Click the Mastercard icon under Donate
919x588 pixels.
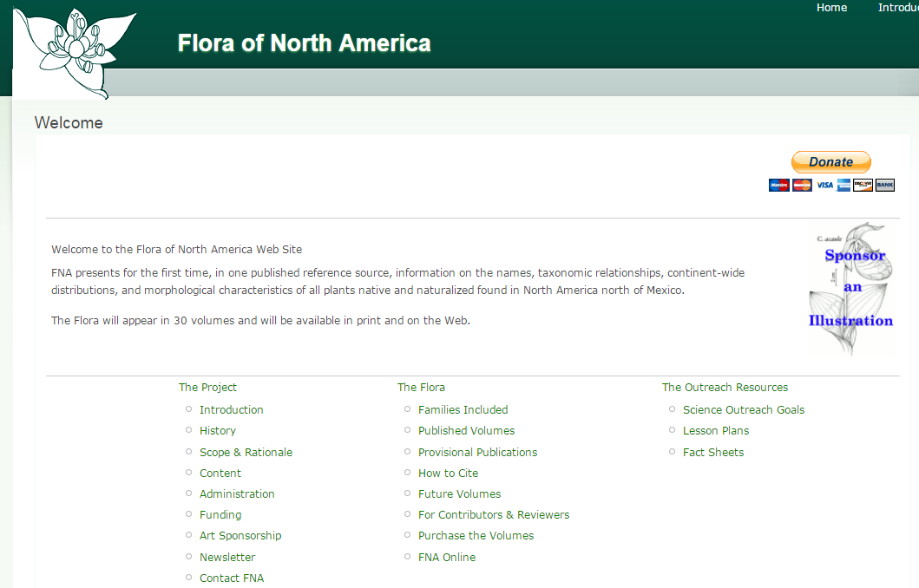pyautogui.click(x=802, y=186)
